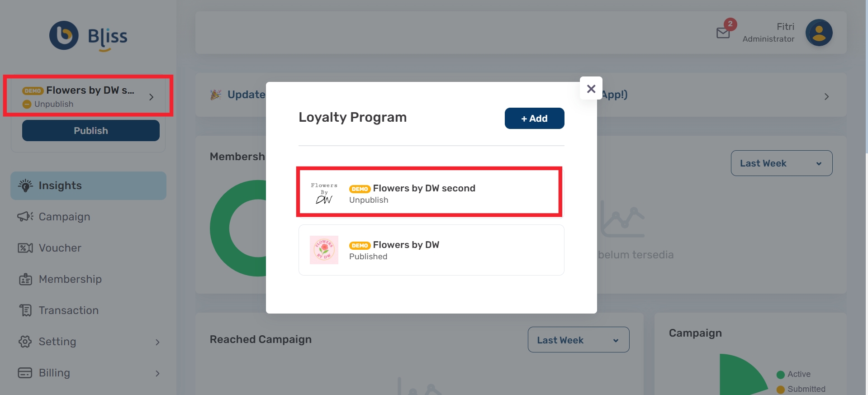This screenshot has height=395, width=868.
Task: Click the Voucher ticket icon
Action: (25, 248)
